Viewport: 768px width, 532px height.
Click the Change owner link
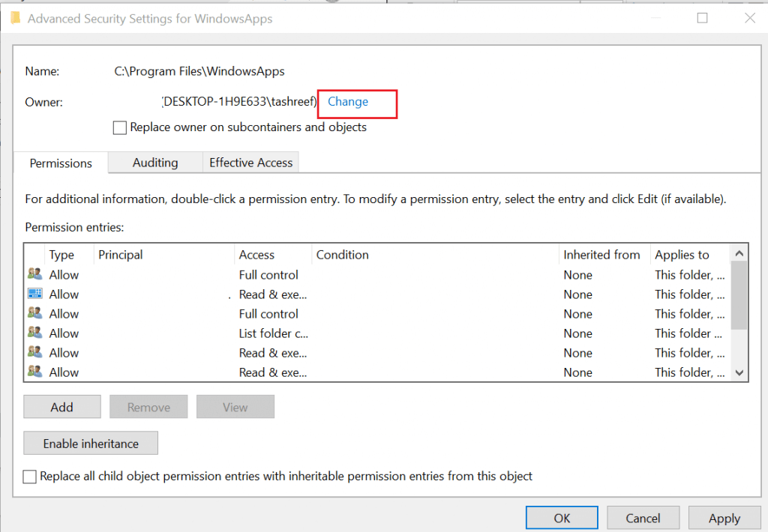[348, 102]
